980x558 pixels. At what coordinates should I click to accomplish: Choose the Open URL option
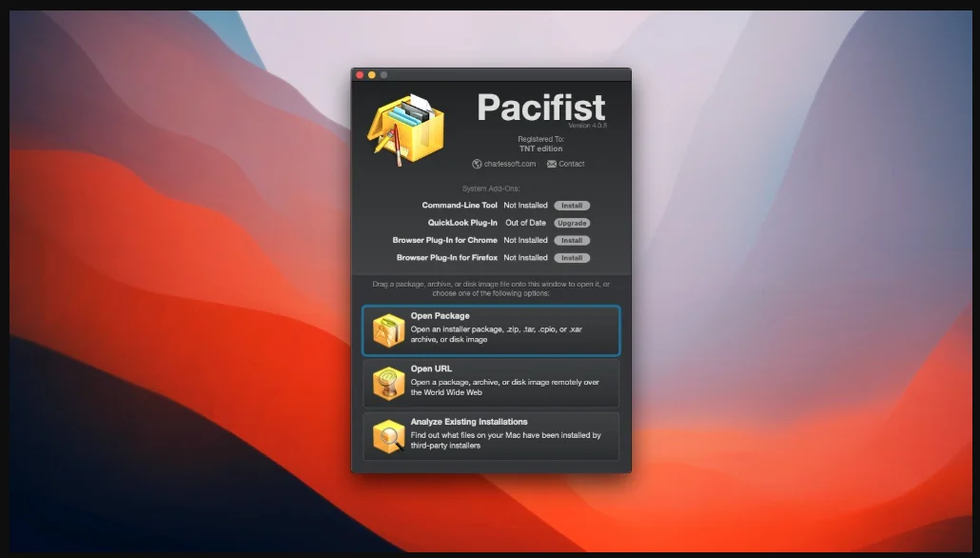click(491, 384)
